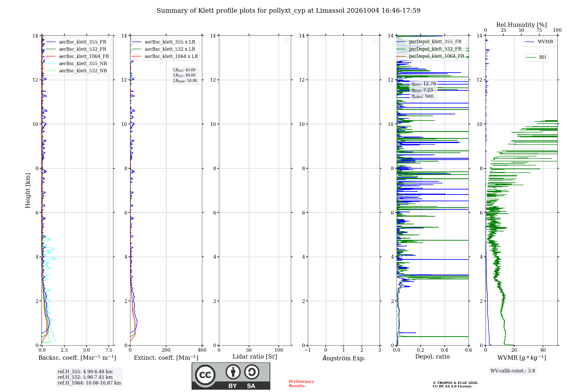Click ref.H_355: 4.99-6.48 km text

pos(85,372)
